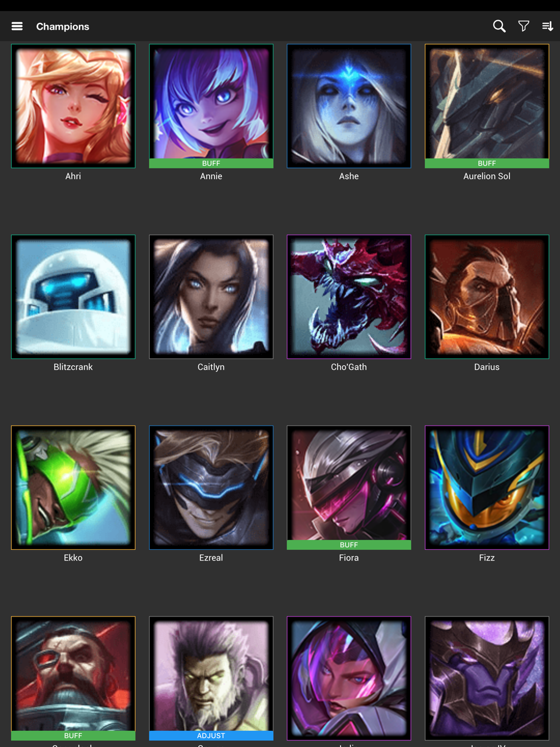Viewport: 560px width, 747px height.
Task: Select the Ahri champion portrait
Action: [73, 106]
